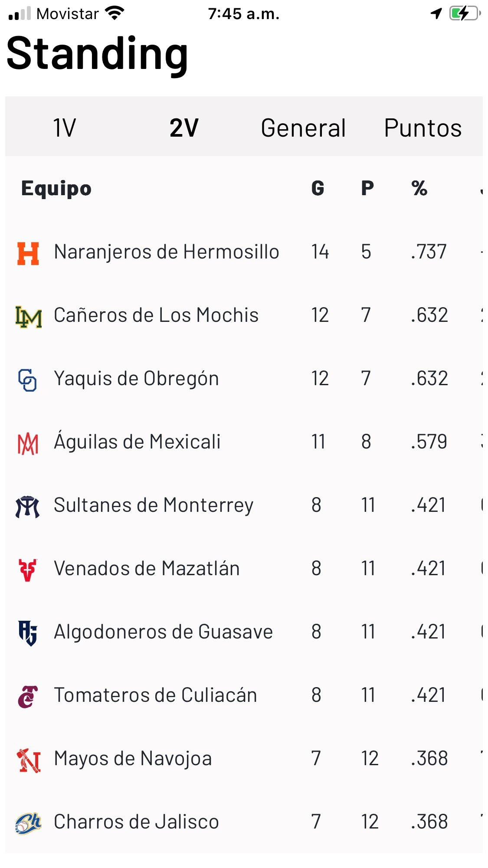Tap the Charros de Jalisco logo
The width and height of the screenshot is (488, 868).
pos(28,823)
